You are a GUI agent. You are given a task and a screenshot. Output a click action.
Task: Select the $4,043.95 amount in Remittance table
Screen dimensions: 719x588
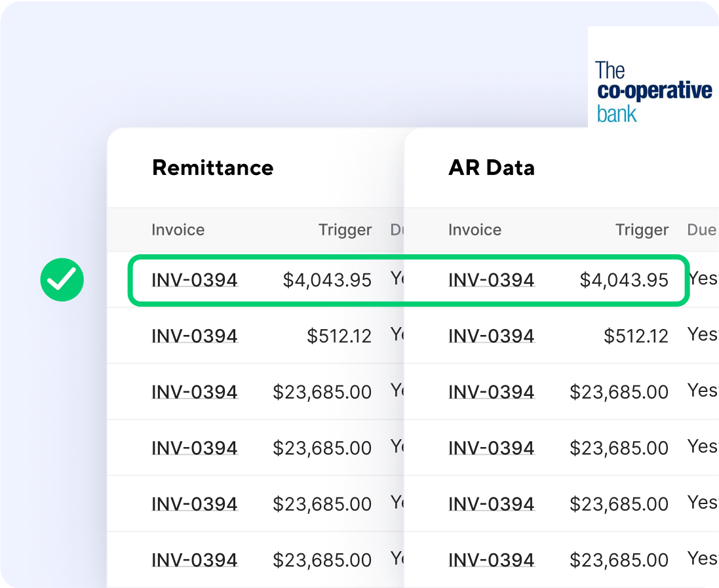click(327, 281)
